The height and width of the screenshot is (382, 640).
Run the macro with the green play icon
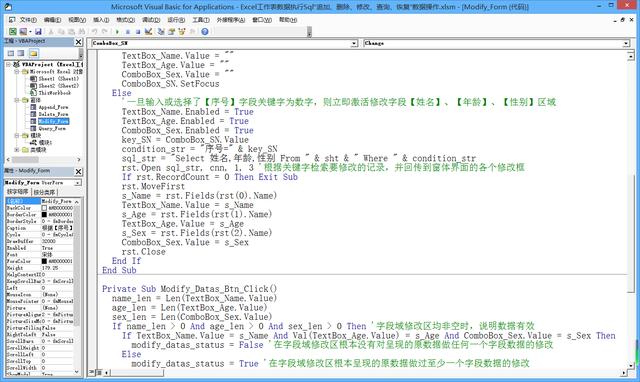coord(117,31)
